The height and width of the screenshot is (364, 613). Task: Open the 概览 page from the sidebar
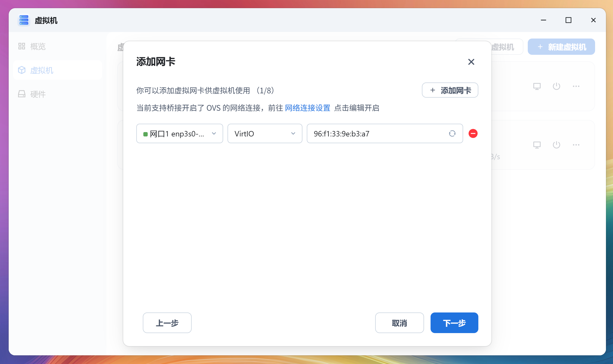(x=38, y=46)
